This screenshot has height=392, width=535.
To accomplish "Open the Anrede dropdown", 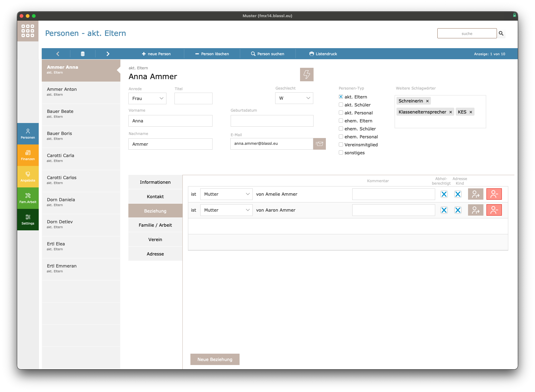I will [147, 98].
